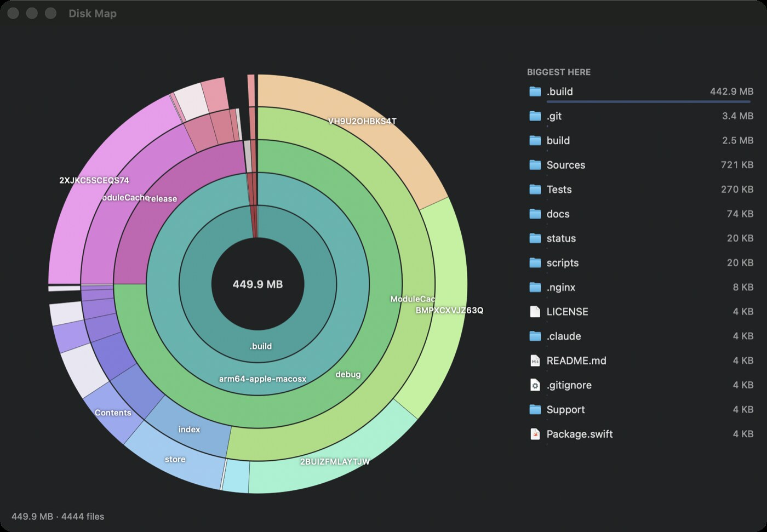Click the .build folder icon in list
The width and height of the screenshot is (767, 532).
[x=535, y=91]
